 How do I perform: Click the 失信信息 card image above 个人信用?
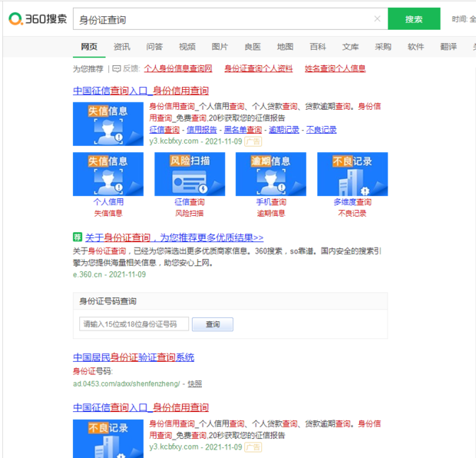[108, 174]
